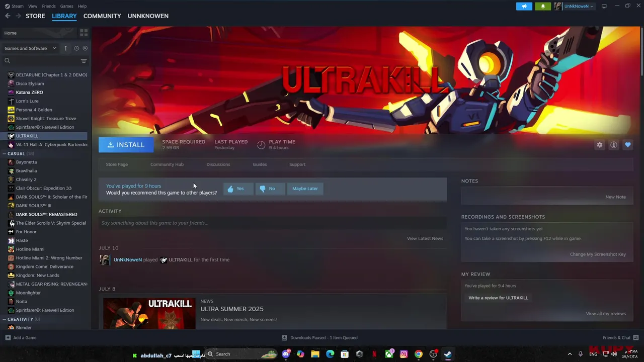Open the UnNkNoweN account dropdown

(575, 6)
